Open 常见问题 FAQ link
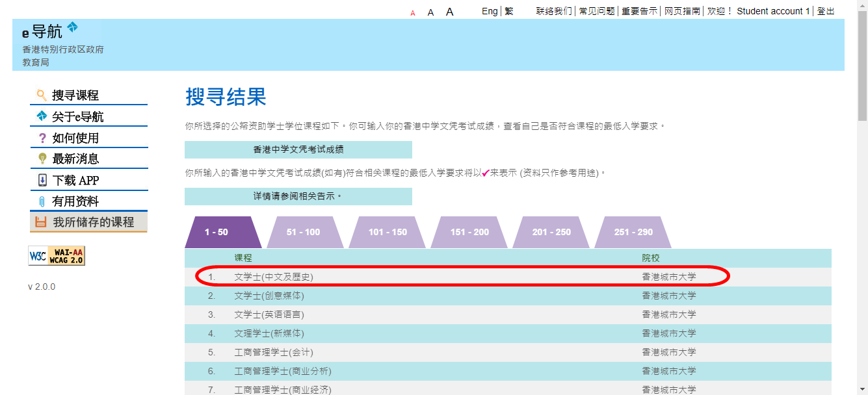 pyautogui.click(x=597, y=11)
